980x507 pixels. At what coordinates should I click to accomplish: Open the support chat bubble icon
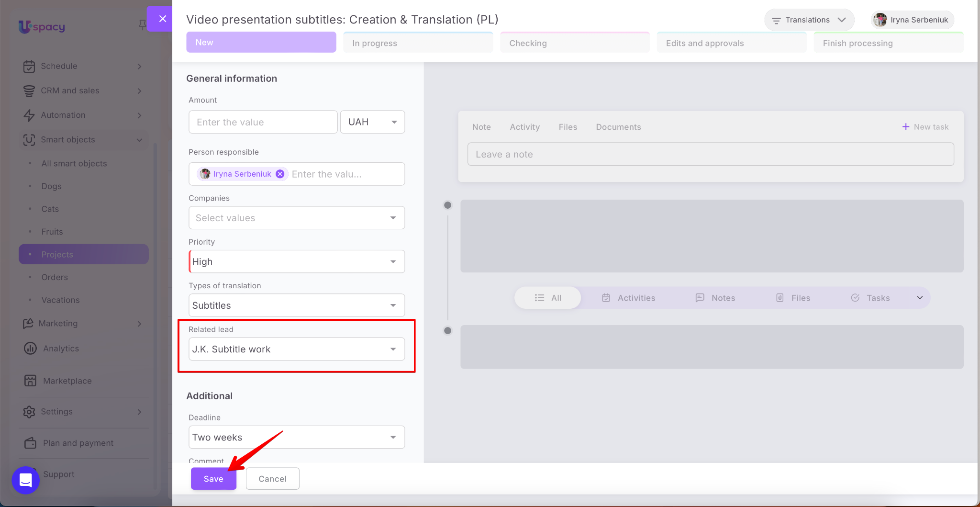[26, 480]
